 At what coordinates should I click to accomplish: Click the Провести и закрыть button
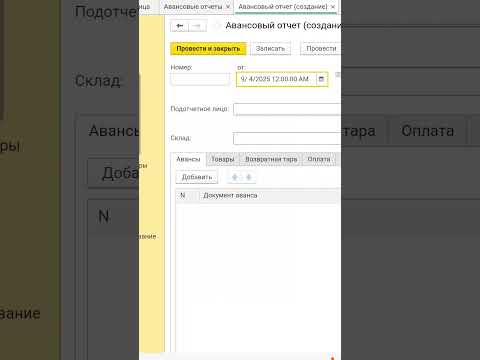coord(208,49)
